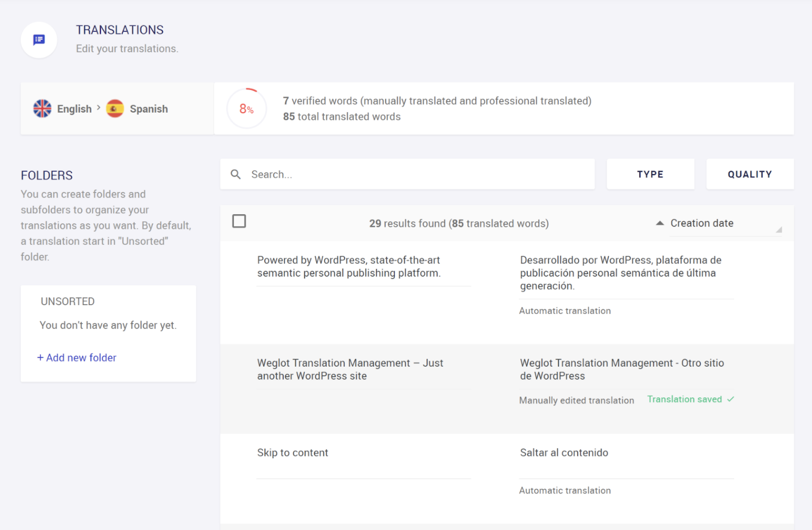Select the Skip to content source row

293,453
